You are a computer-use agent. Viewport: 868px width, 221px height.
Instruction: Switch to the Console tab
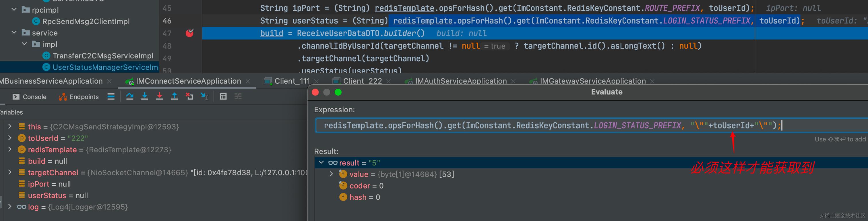coord(30,97)
